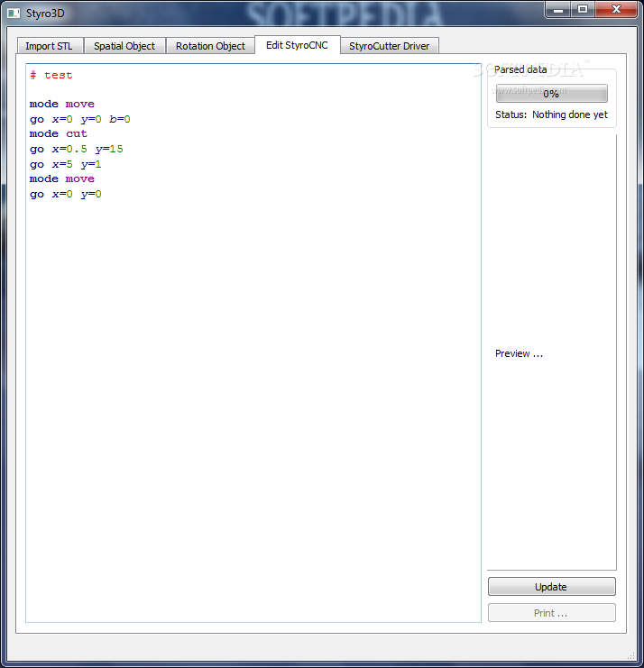The width and height of the screenshot is (644, 668).
Task: Click the Edit StyroCNC tab
Action: (297, 45)
